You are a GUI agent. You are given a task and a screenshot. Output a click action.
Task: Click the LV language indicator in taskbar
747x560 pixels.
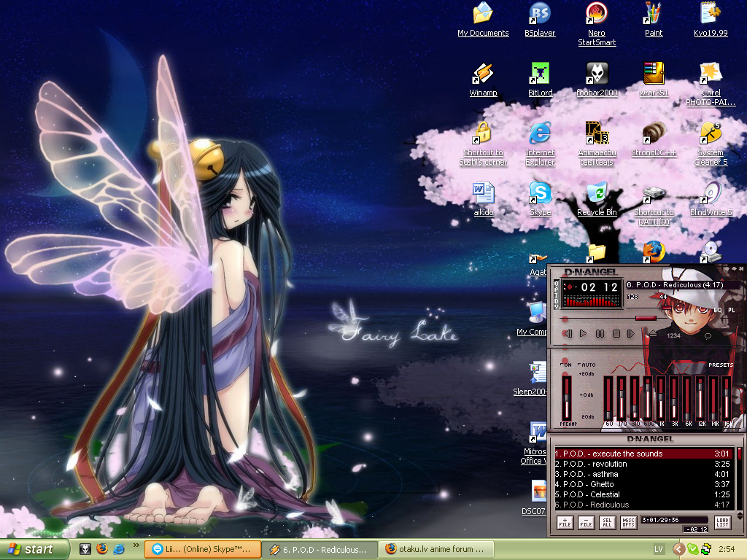[659, 549]
